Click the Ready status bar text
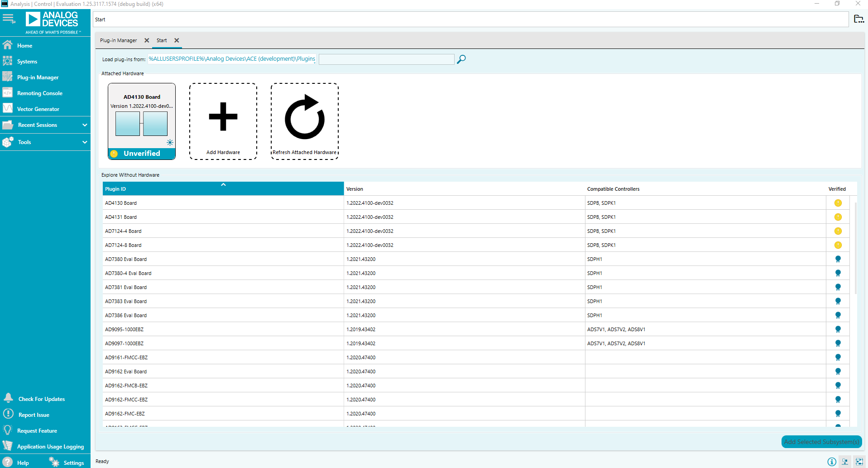Screen dimensions: 868x468 [x=102, y=461]
